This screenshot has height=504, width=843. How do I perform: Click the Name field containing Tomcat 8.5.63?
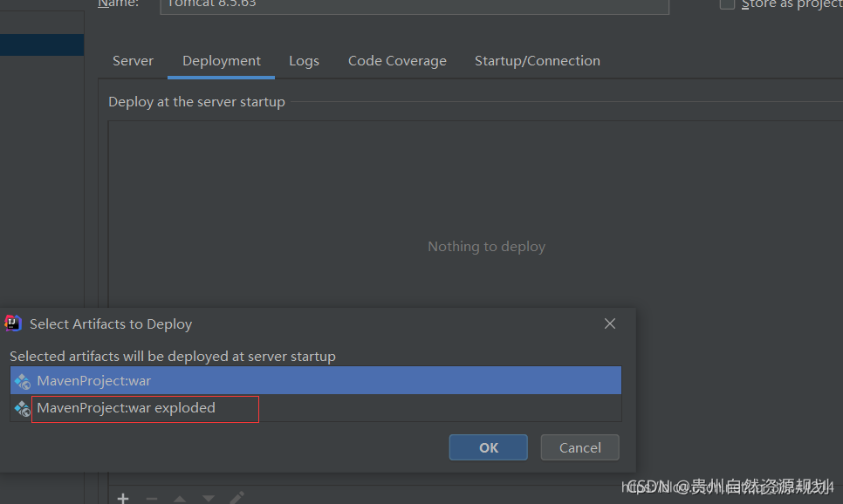(x=415, y=5)
